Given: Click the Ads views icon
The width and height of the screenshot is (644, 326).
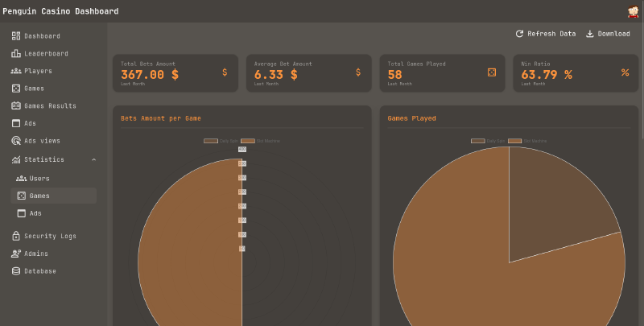Looking at the screenshot, I should point(16,141).
